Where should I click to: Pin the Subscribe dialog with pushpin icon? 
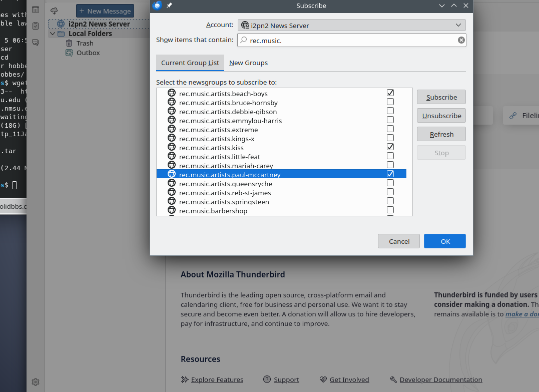(169, 6)
